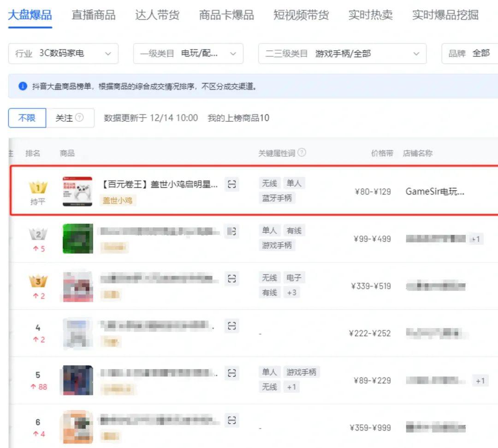Select the 不限 filter option
This screenshot has width=498, height=448.
click(x=27, y=118)
